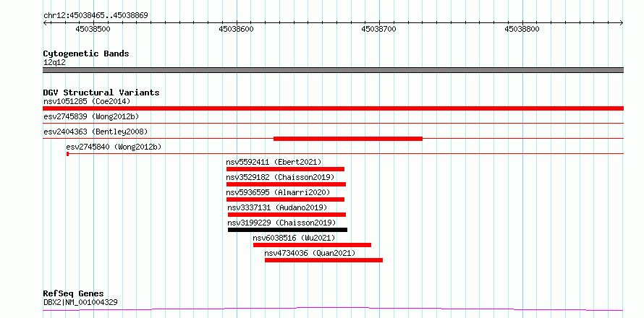644x318 pixels.
Task: Click the RefSeq Genes track title
Action: point(74,294)
